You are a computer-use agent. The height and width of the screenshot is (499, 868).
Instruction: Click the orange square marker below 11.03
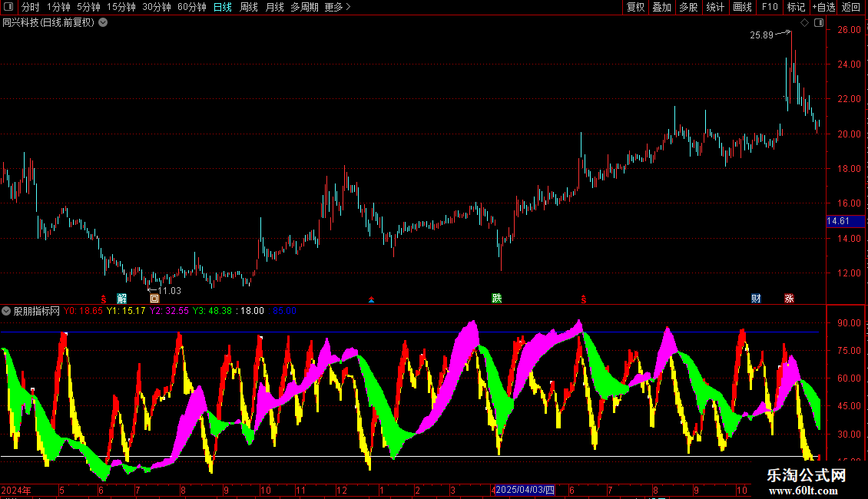(x=154, y=299)
